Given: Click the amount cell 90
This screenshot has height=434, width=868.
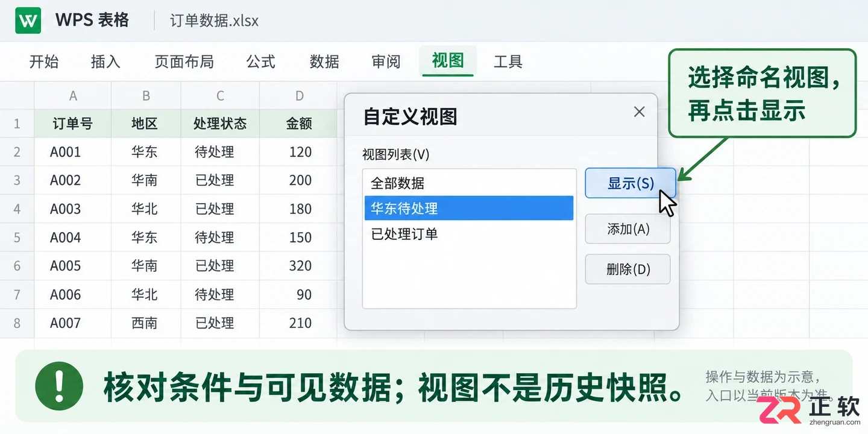Looking at the screenshot, I should [298, 295].
